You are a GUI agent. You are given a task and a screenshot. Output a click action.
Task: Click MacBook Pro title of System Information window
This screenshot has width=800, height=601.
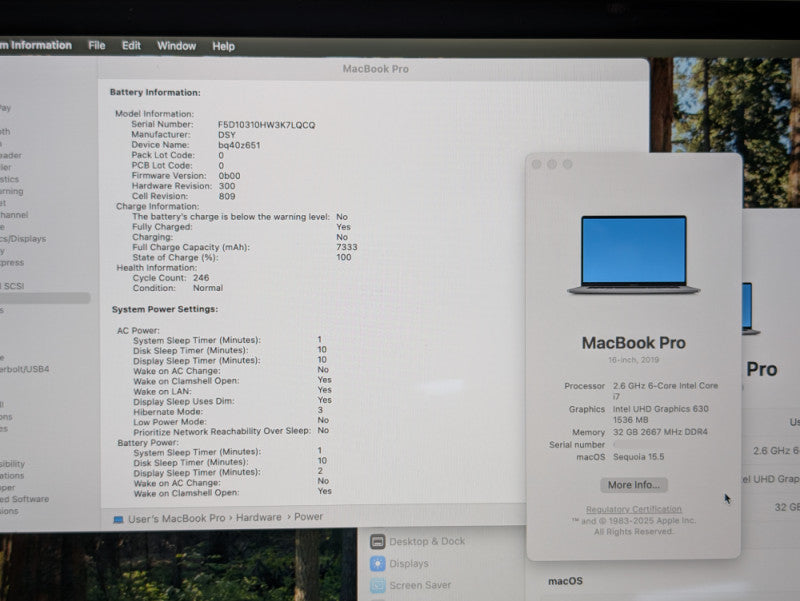click(x=376, y=69)
